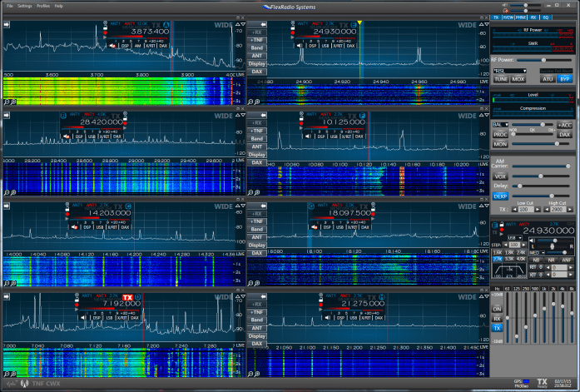Click the master volume speaker icon in the title bar
The width and height of the screenshot is (580, 392).
505,5
